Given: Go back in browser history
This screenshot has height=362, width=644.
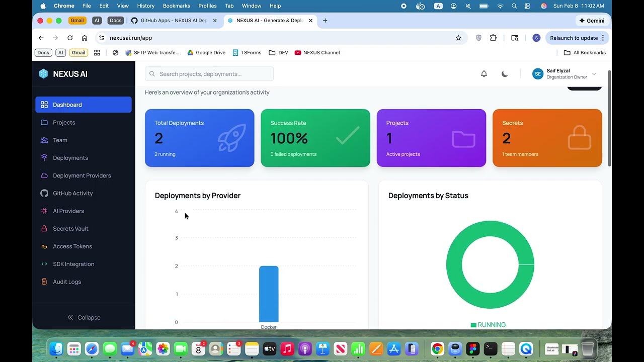Looking at the screenshot, I should 41,38.
